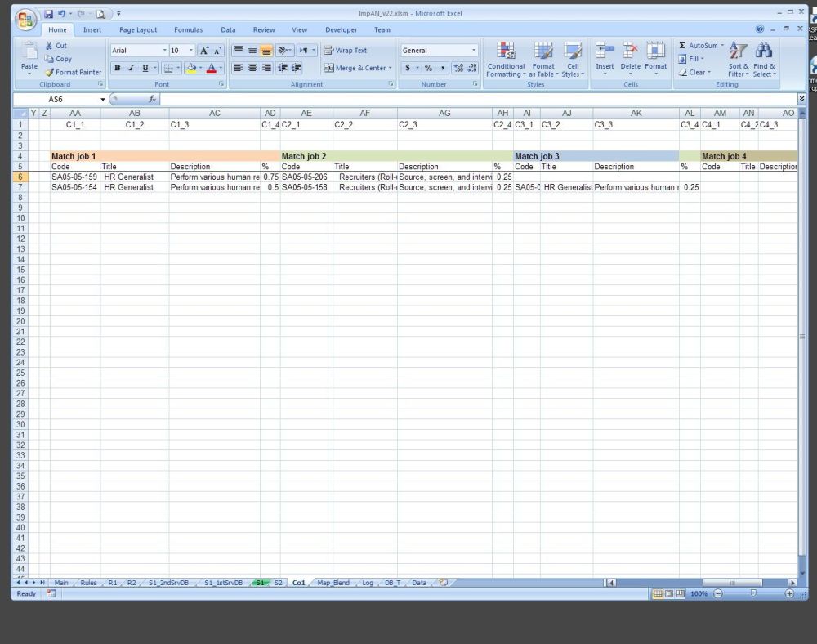Open the round Office Button
This screenshot has width=817, height=644.
tap(26, 19)
